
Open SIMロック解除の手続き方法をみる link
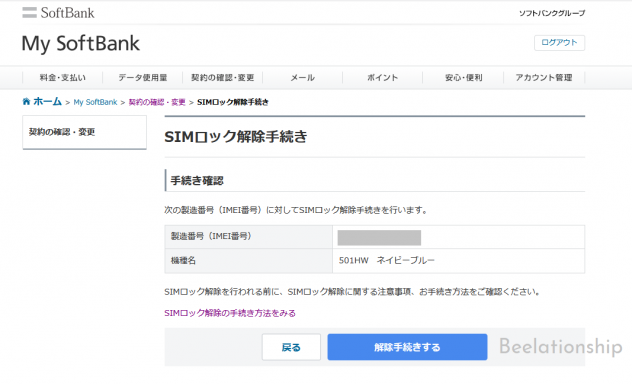tap(230, 313)
